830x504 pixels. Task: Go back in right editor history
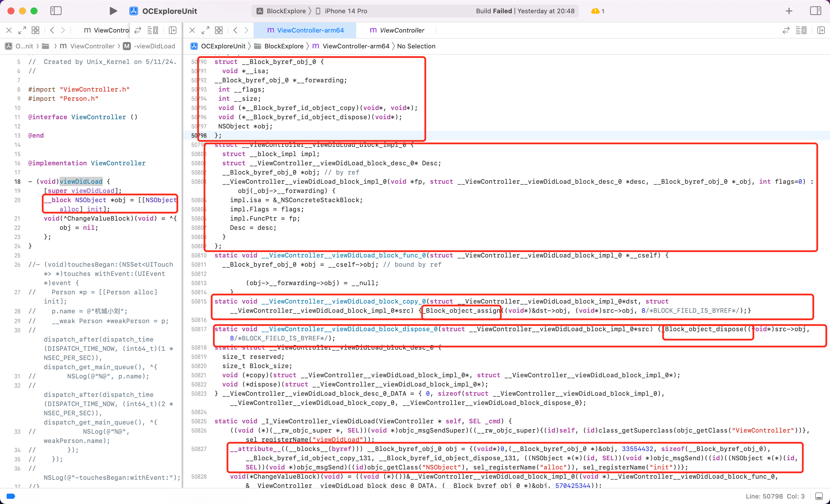click(235, 30)
